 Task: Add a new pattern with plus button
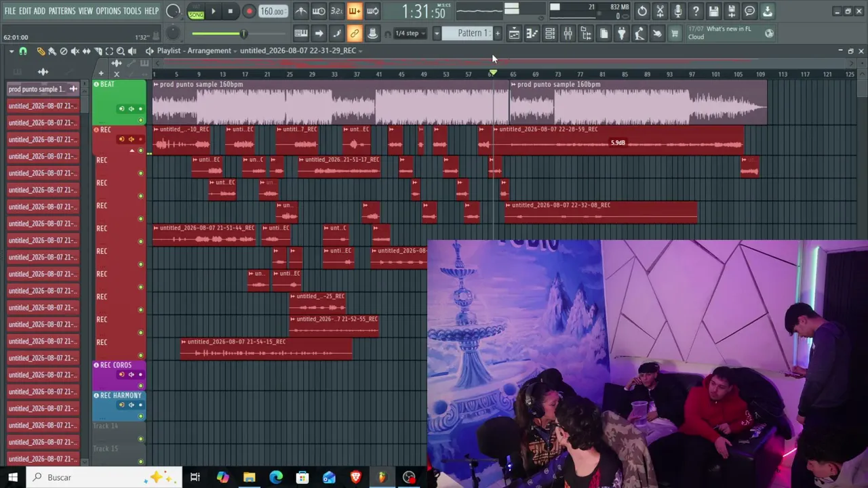pyautogui.click(x=497, y=33)
